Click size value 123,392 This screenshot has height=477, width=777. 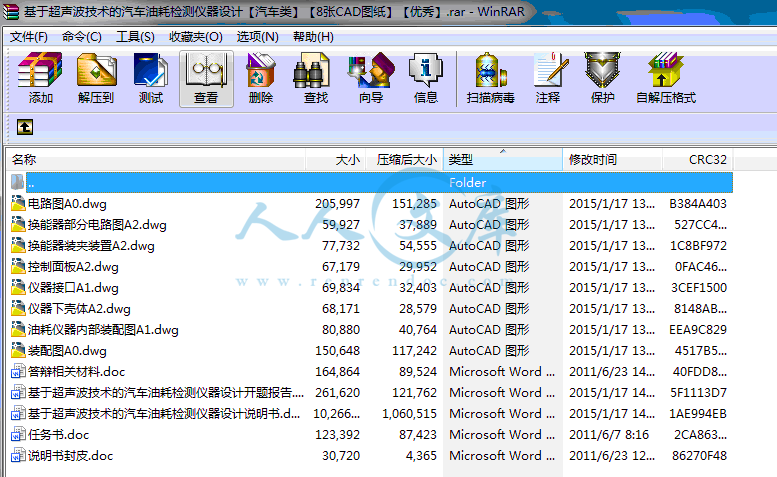coord(337,434)
